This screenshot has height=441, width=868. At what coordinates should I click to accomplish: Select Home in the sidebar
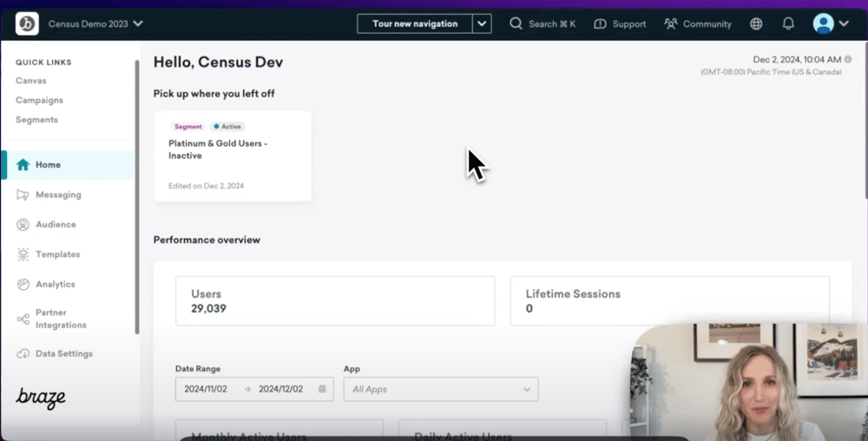(x=68, y=165)
